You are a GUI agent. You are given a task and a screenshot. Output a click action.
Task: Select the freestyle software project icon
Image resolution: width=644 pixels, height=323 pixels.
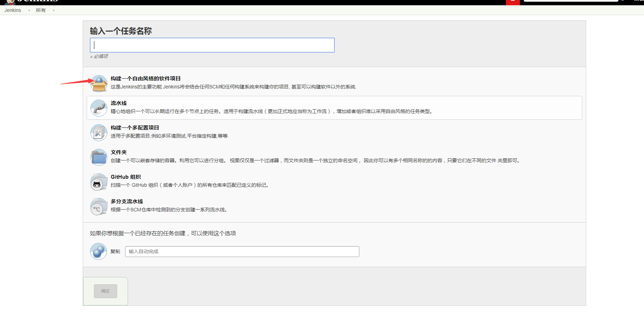[99, 83]
